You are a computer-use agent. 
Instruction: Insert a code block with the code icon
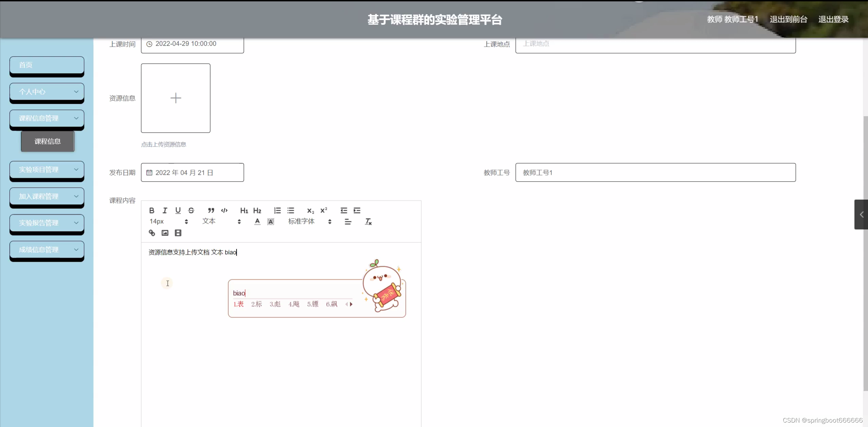pos(224,210)
